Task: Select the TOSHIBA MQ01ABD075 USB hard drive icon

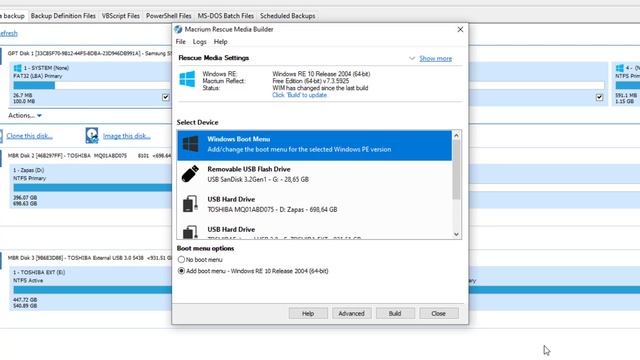Action: tap(190, 204)
